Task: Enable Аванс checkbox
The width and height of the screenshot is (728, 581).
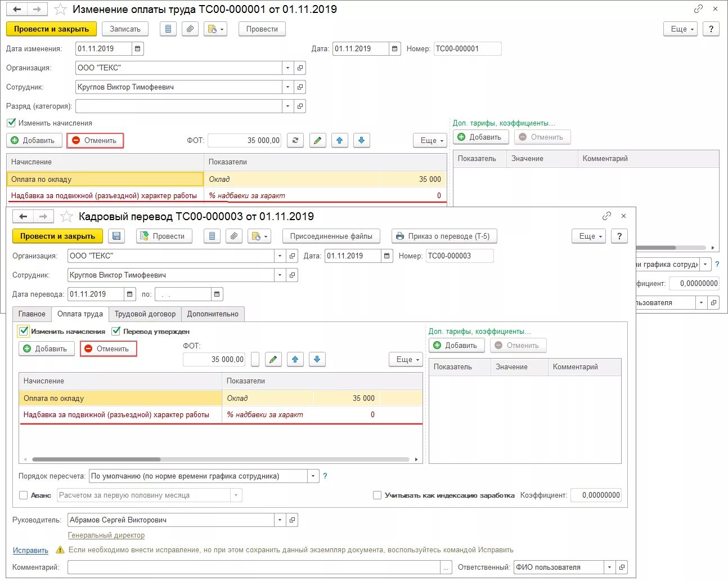Action: click(x=23, y=495)
